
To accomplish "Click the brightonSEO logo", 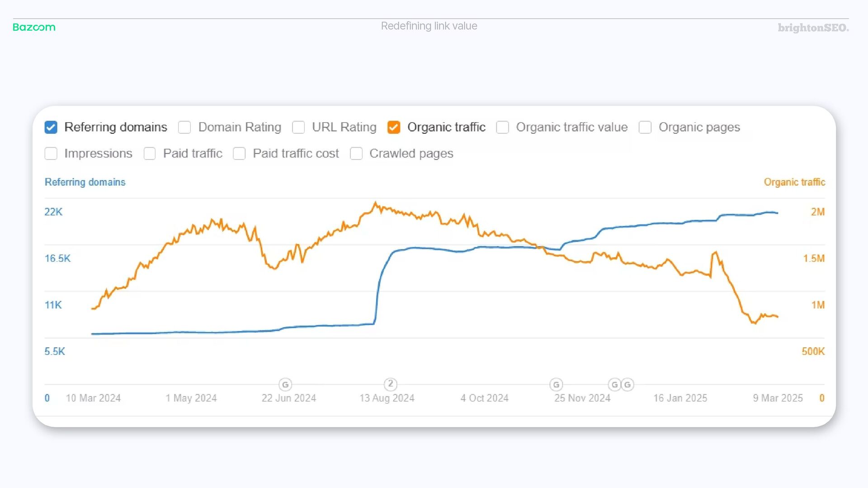I will tap(813, 28).
